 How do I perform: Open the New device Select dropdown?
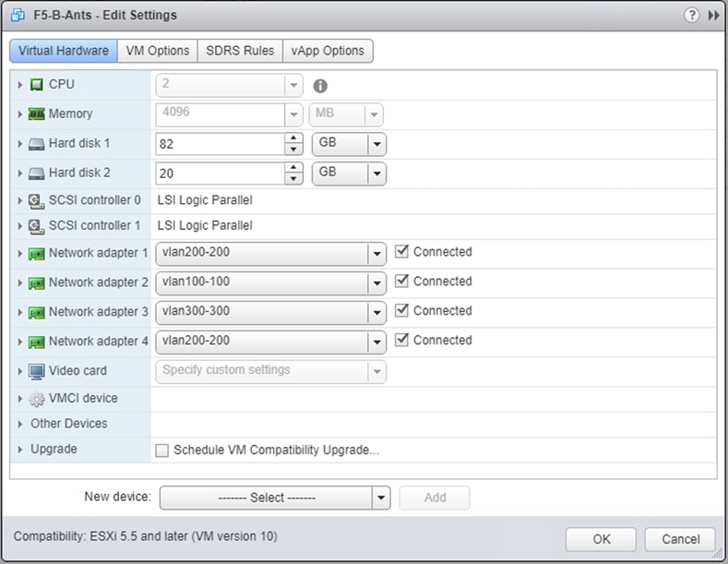[x=275, y=498]
